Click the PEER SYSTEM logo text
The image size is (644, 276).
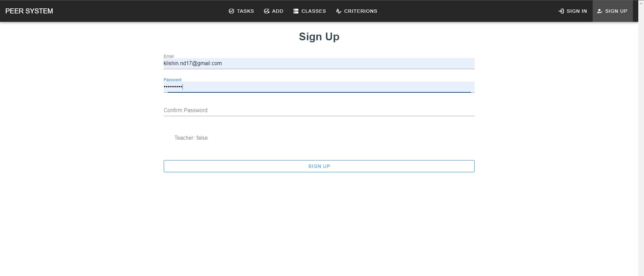click(29, 11)
